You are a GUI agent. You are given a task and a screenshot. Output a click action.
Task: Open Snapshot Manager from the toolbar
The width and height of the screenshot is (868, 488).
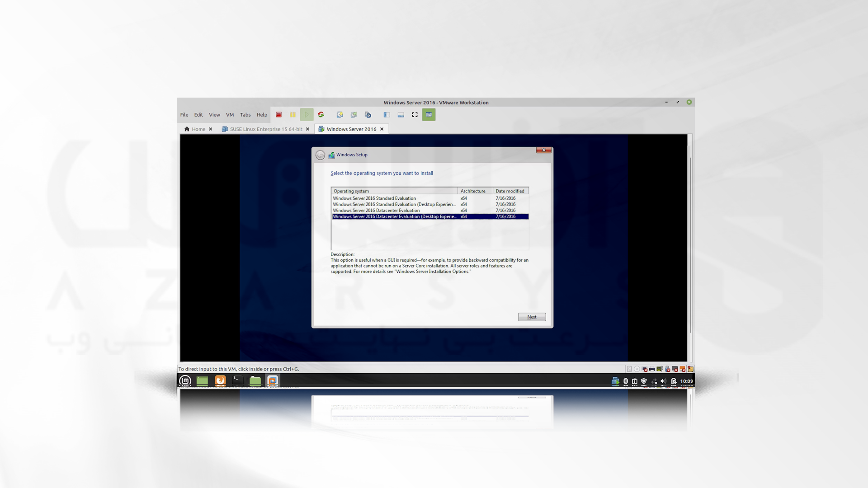pos(368,115)
